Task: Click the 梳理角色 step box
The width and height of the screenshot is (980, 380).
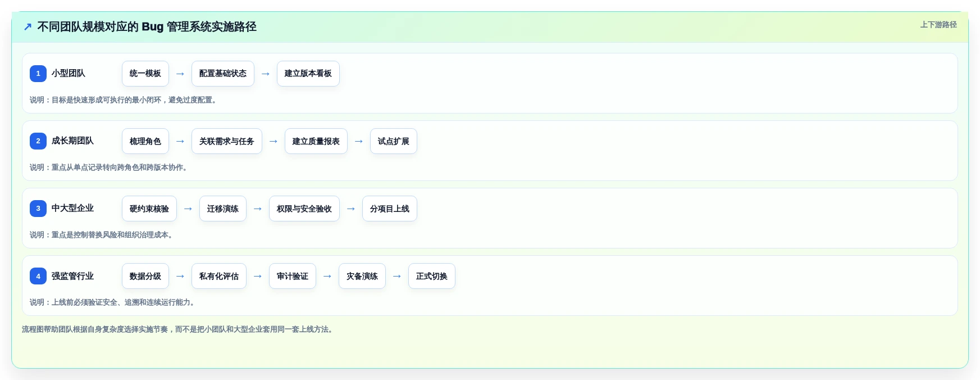Action: point(145,141)
